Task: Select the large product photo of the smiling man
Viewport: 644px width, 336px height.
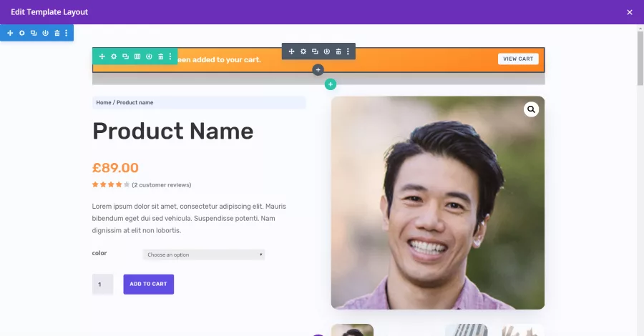Action: pos(438,202)
